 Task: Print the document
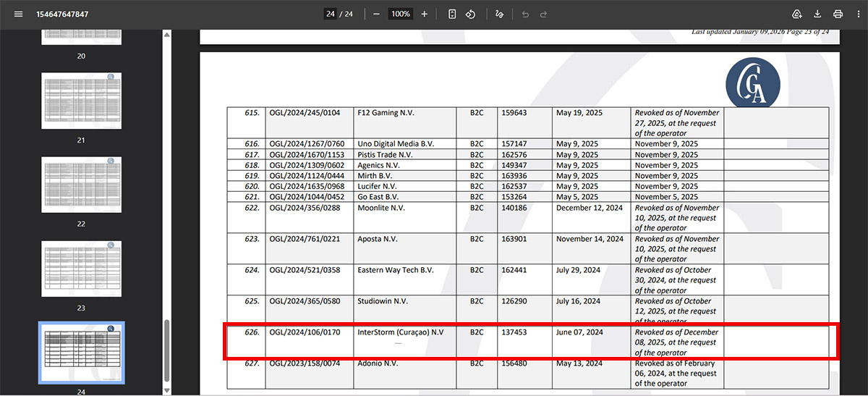coord(838,14)
